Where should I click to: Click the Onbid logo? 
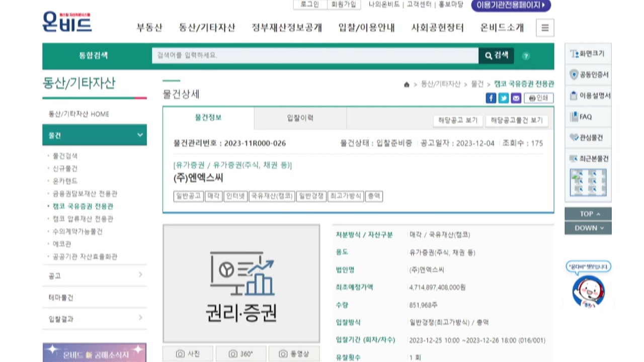(67, 22)
